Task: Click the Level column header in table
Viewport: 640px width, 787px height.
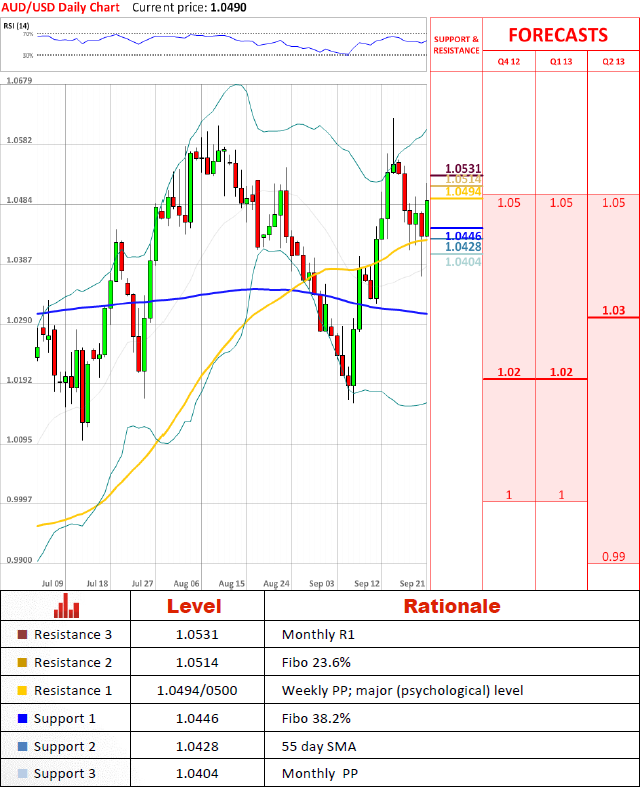Action: tap(197, 606)
